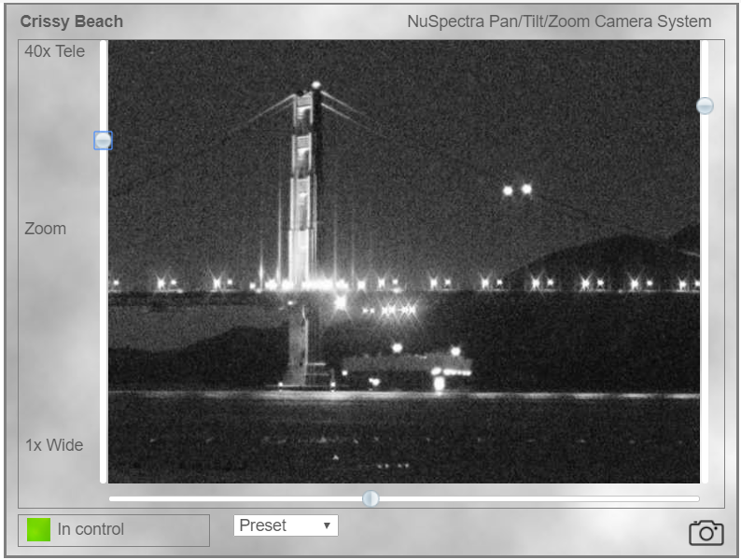Click the camera snapshot icon
The width and height of the screenshot is (741, 560).
706,533
